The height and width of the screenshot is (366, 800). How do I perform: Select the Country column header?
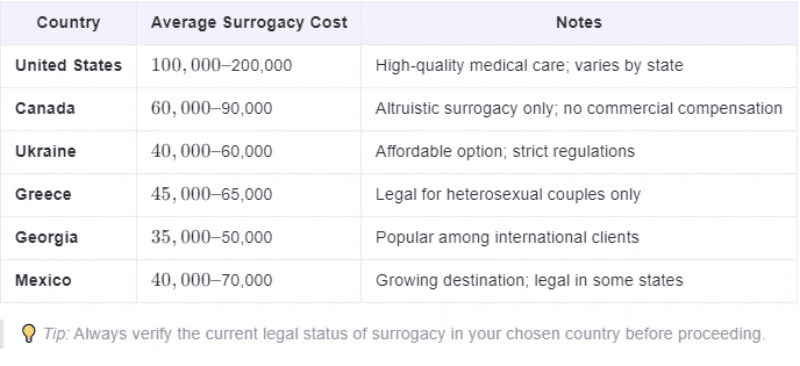68,22
